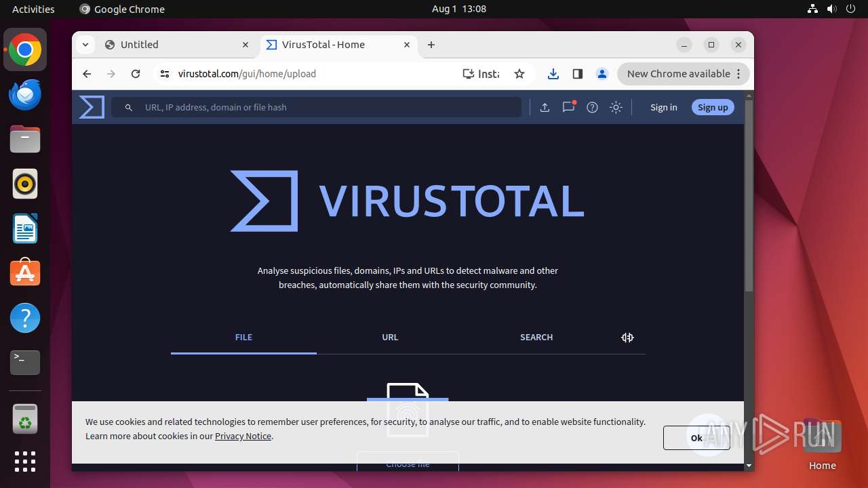
Task: Click the volume icon in the system tray
Action: [831, 9]
